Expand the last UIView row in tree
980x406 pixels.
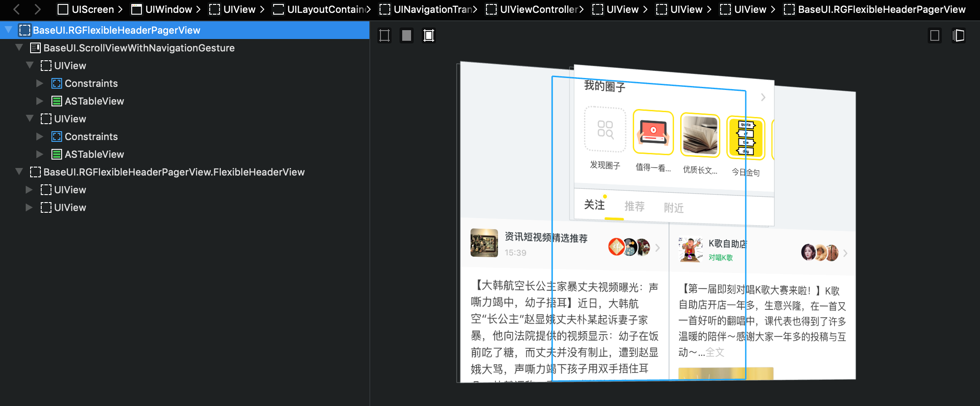[29, 207]
